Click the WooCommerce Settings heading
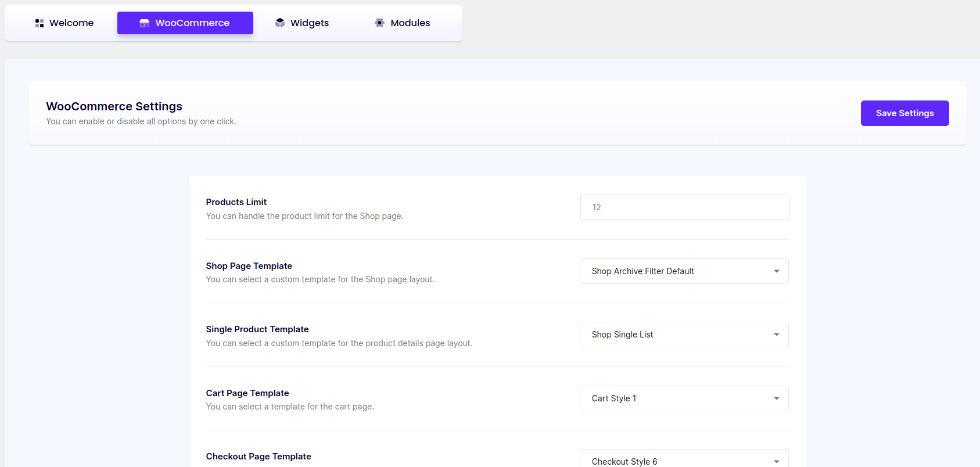Image resolution: width=980 pixels, height=467 pixels. [x=114, y=106]
